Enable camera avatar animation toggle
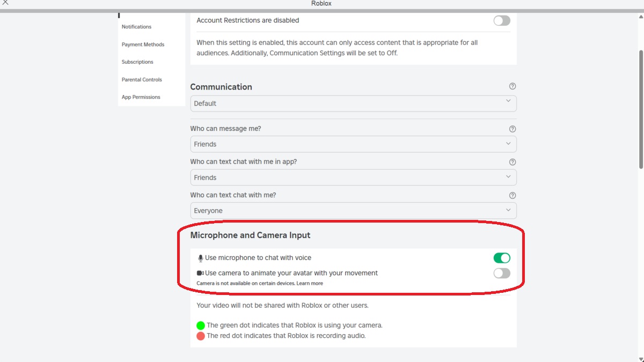Screen dimensions: 644x362 tap(502, 273)
